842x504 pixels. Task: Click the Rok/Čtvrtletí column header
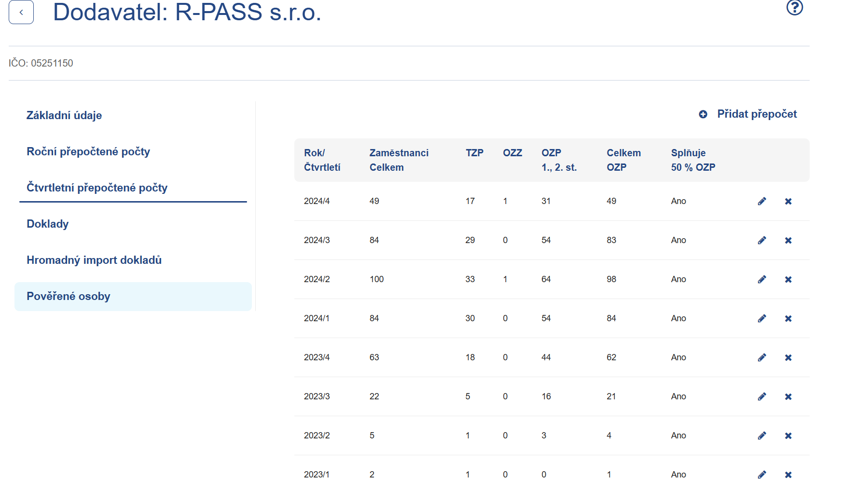click(x=322, y=160)
